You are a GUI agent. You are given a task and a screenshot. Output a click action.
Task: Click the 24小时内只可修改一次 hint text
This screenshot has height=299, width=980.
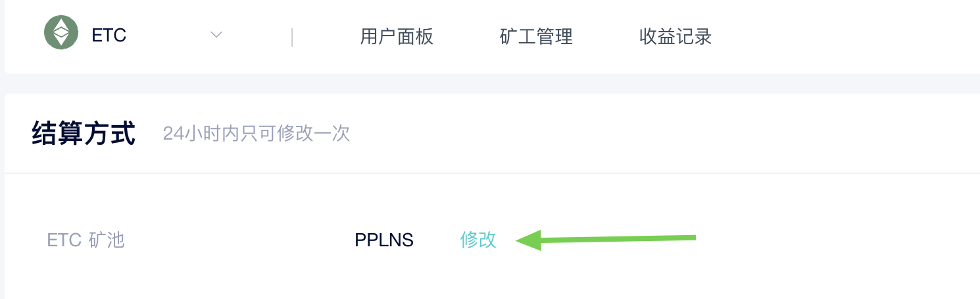[257, 134]
